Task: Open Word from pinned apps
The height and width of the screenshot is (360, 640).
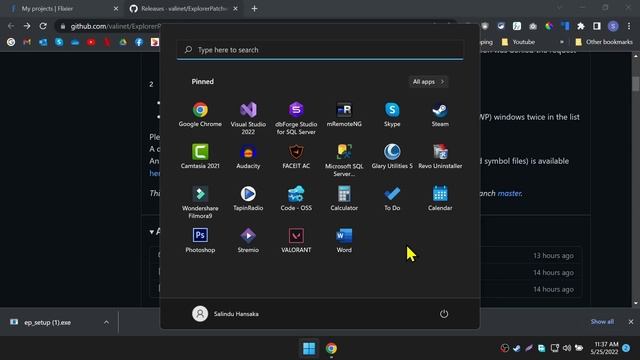Action: pyautogui.click(x=344, y=241)
